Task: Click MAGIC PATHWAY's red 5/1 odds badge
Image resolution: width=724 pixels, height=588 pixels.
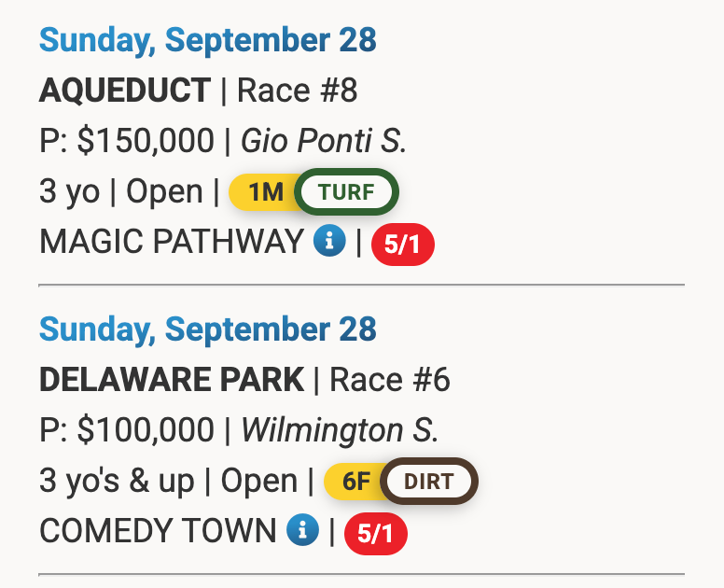Action: point(403,245)
